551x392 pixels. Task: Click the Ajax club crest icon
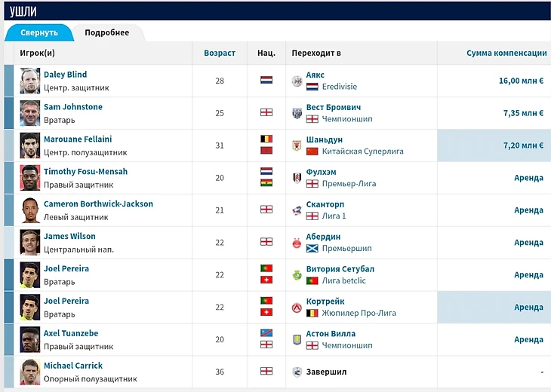click(x=297, y=81)
